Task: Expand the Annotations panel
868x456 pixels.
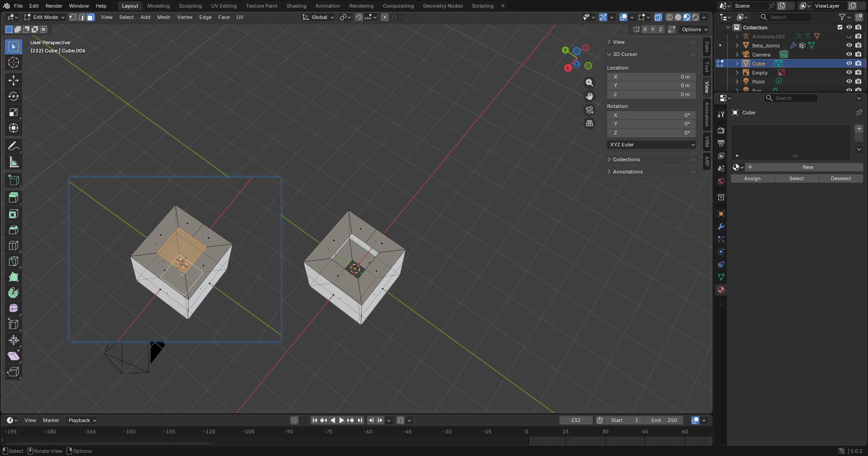Action: click(x=651, y=172)
